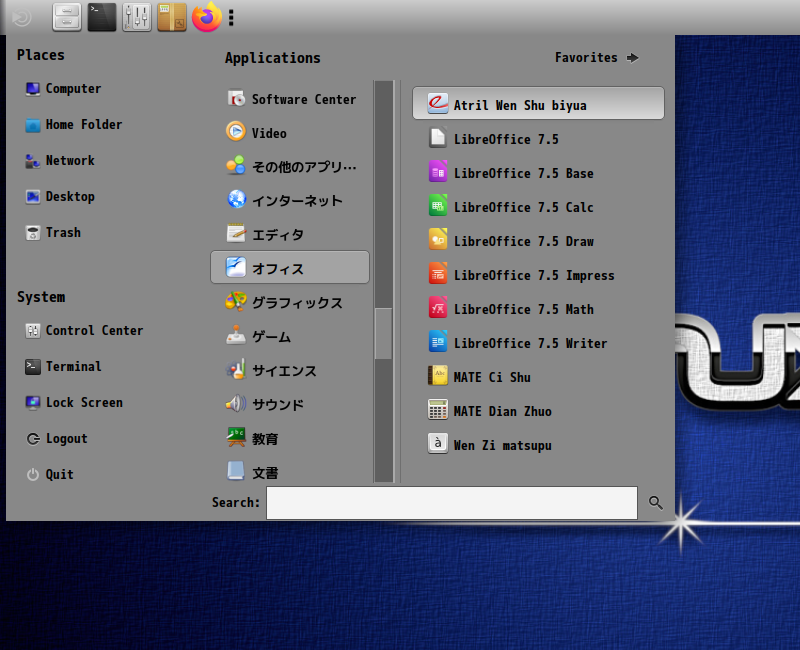Select the Video category

tap(290, 133)
